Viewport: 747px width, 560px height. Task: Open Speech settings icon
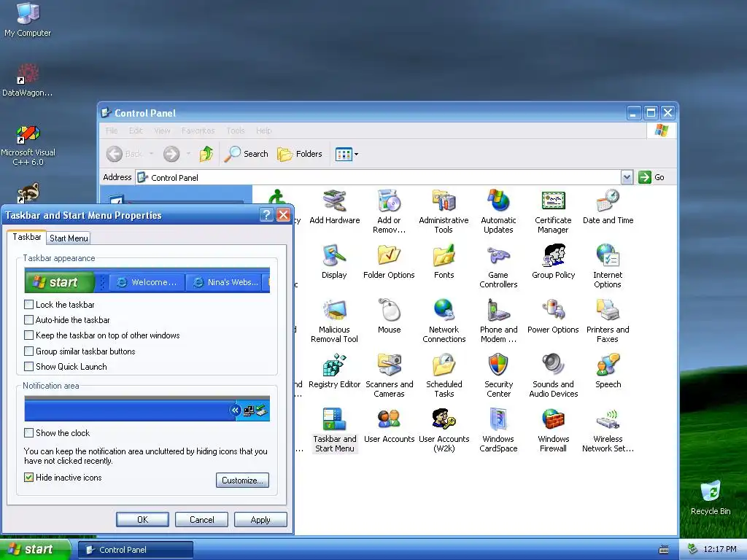(608, 371)
